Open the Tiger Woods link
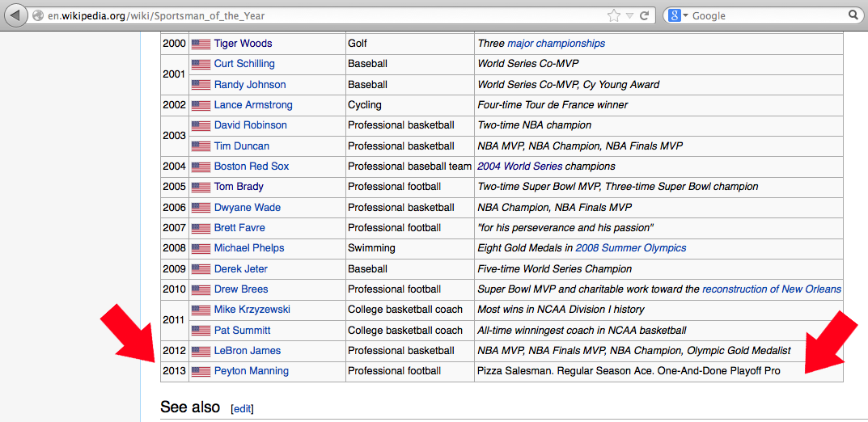This screenshot has width=868, height=422. (x=243, y=43)
